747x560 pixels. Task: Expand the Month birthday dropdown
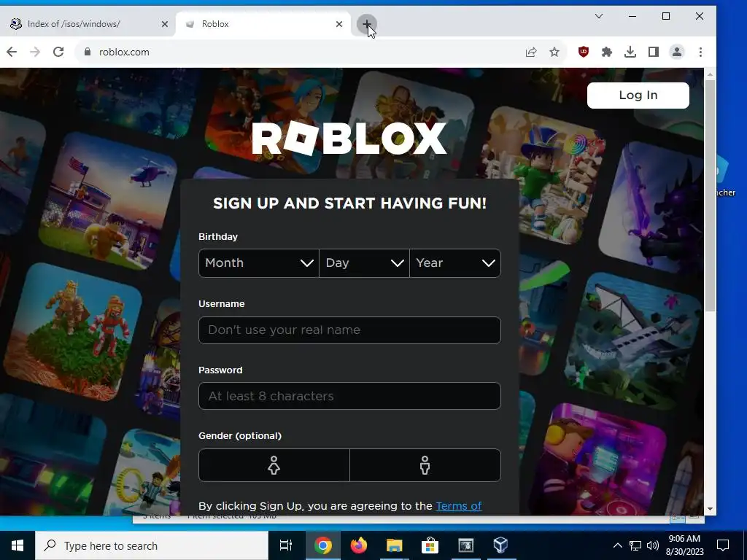(x=259, y=262)
